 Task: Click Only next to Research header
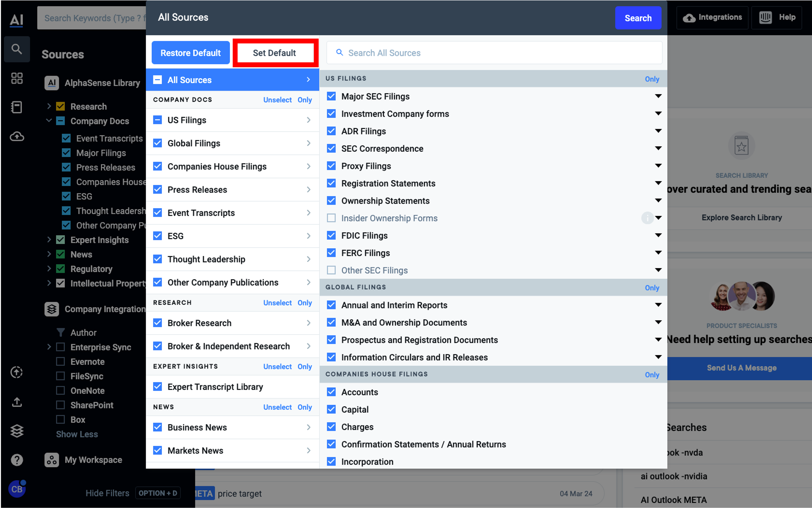coord(305,303)
